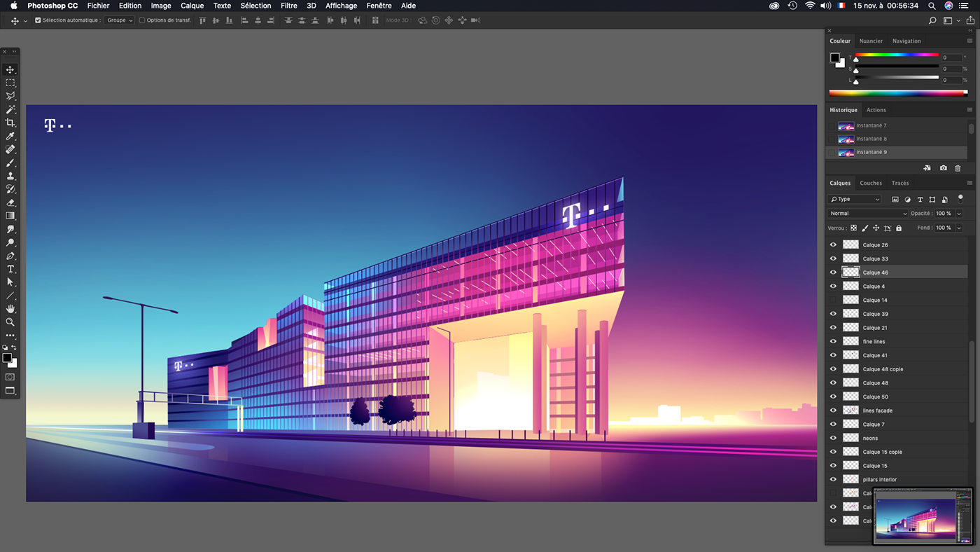Image resolution: width=980 pixels, height=552 pixels.
Task: Open the Historique panel options menu
Action: (x=969, y=110)
